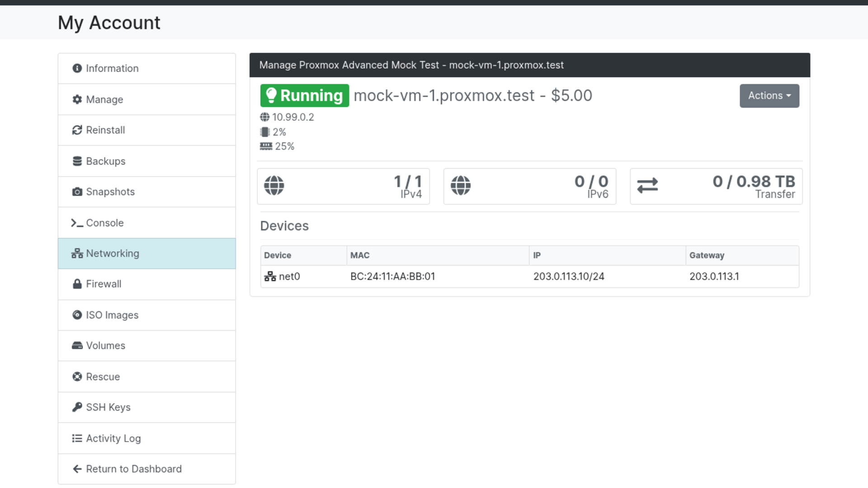Click the Firewall padlock icon
The width and height of the screenshot is (868, 488).
pos(77,284)
